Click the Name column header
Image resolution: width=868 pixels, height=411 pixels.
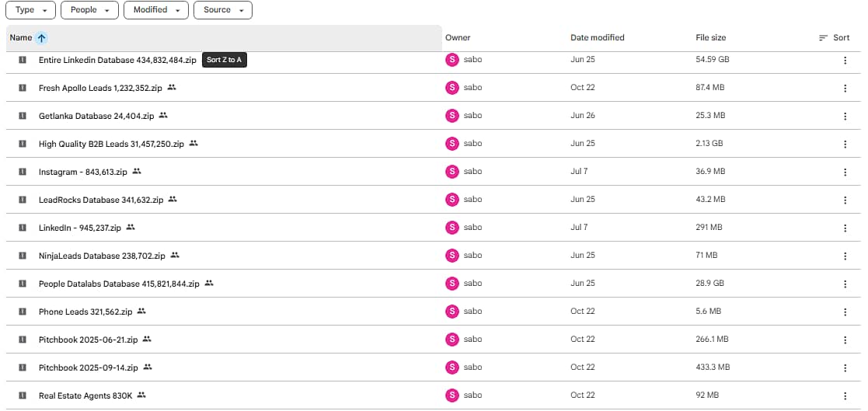click(x=21, y=38)
